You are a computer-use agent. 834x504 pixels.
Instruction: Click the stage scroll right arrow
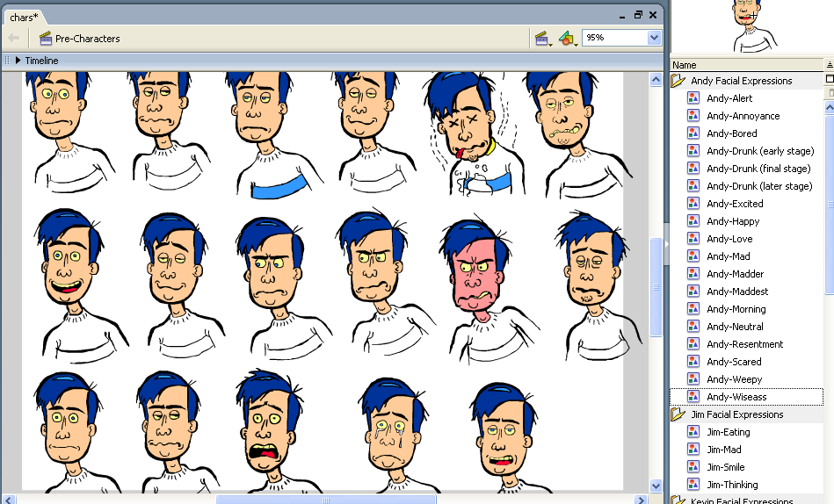tap(641, 500)
